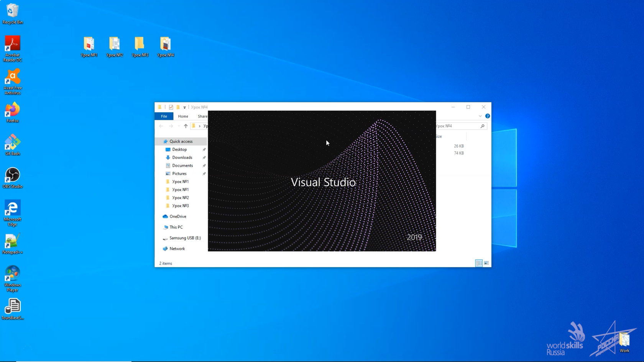Viewport: 644px width, 362px height.
Task: Select the Microsoft Edge desktop shortcut
Action: (x=12, y=213)
